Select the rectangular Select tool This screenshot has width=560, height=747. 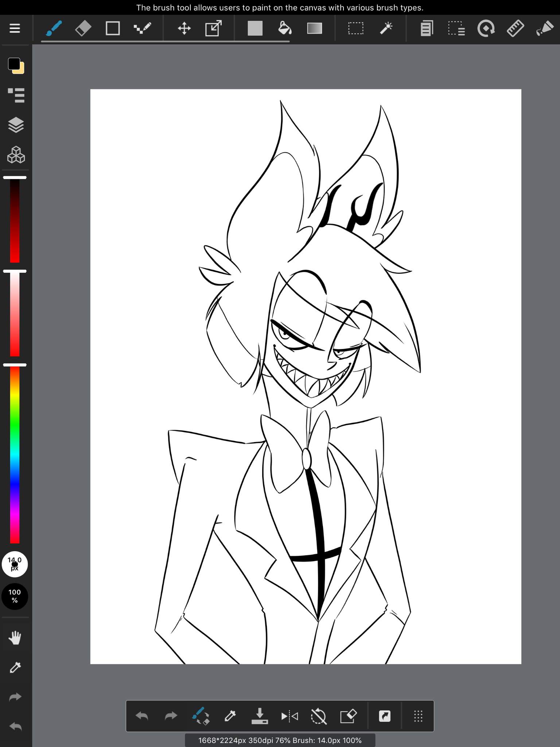coord(356,28)
